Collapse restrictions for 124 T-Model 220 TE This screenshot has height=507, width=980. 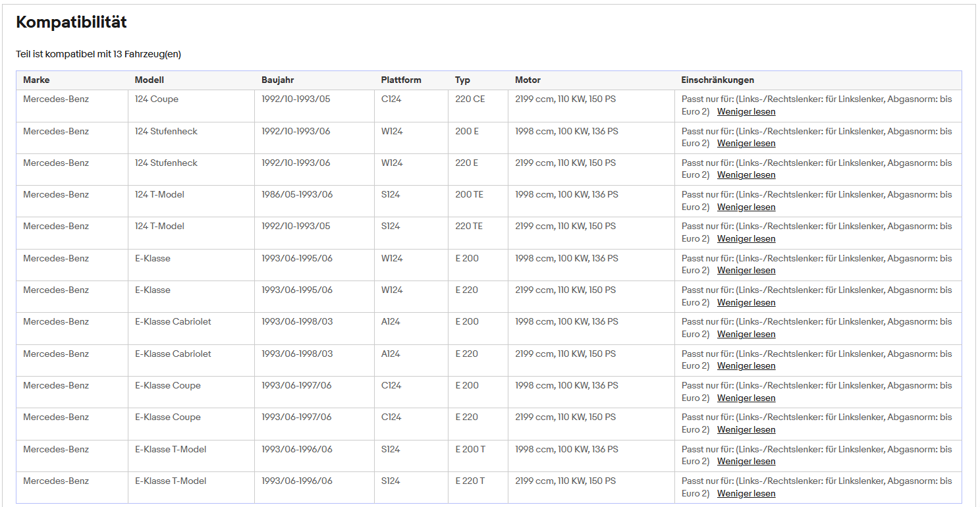[746, 238]
